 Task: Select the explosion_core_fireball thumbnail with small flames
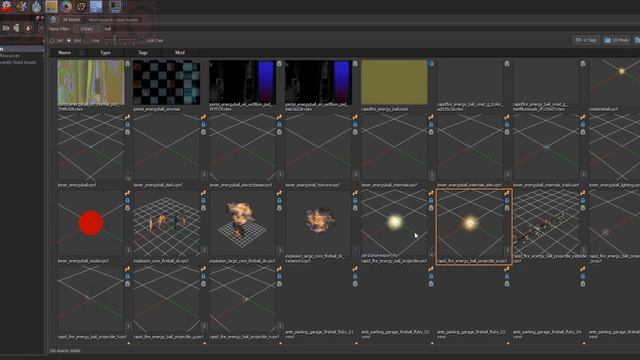[167, 223]
